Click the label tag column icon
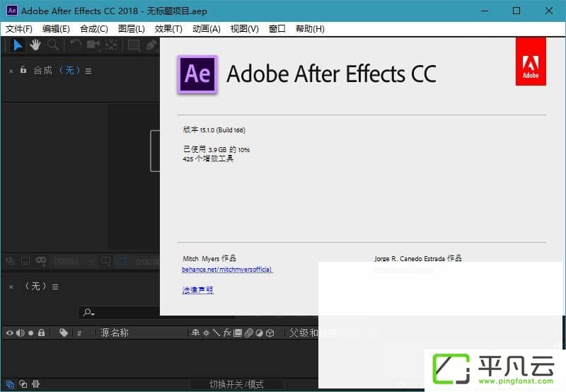The width and height of the screenshot is (566, 392). pyautogui.click(x=64, y=333)
